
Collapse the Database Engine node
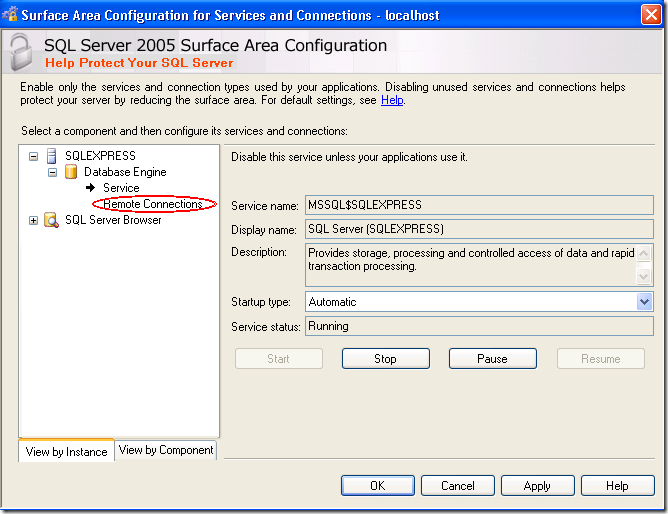click(52, 172)
